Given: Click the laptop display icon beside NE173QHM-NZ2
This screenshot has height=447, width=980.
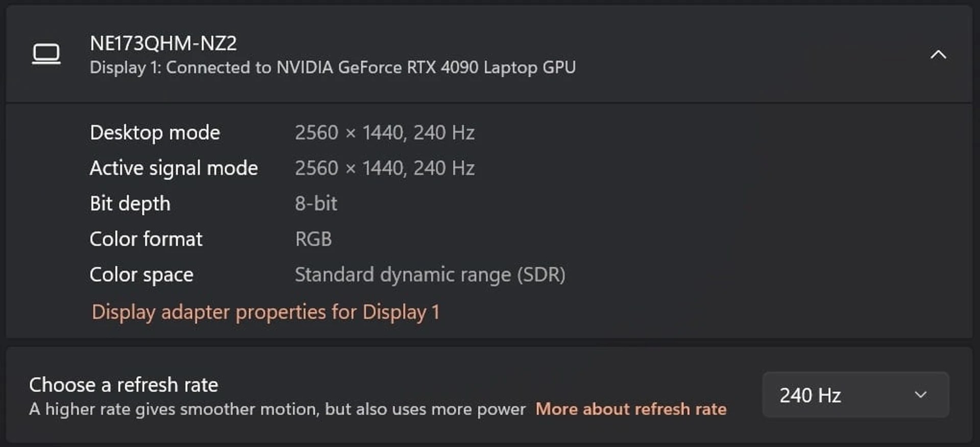Looking at the screenshot, I should tap(46, 54).
